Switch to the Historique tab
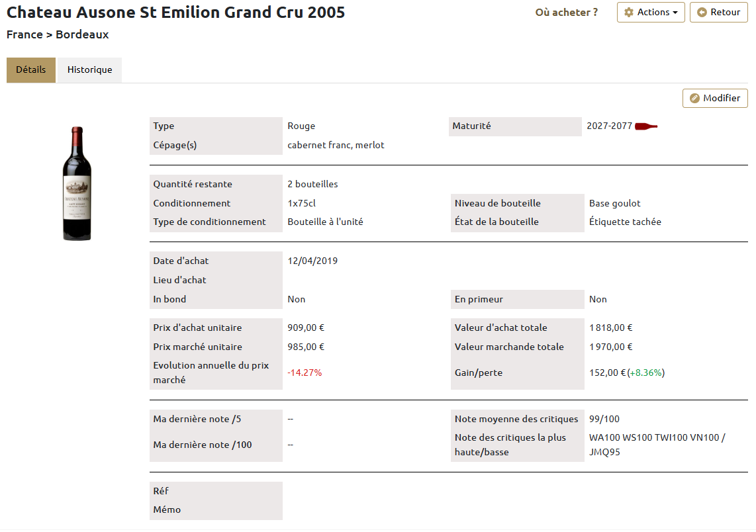 (89, 70)
